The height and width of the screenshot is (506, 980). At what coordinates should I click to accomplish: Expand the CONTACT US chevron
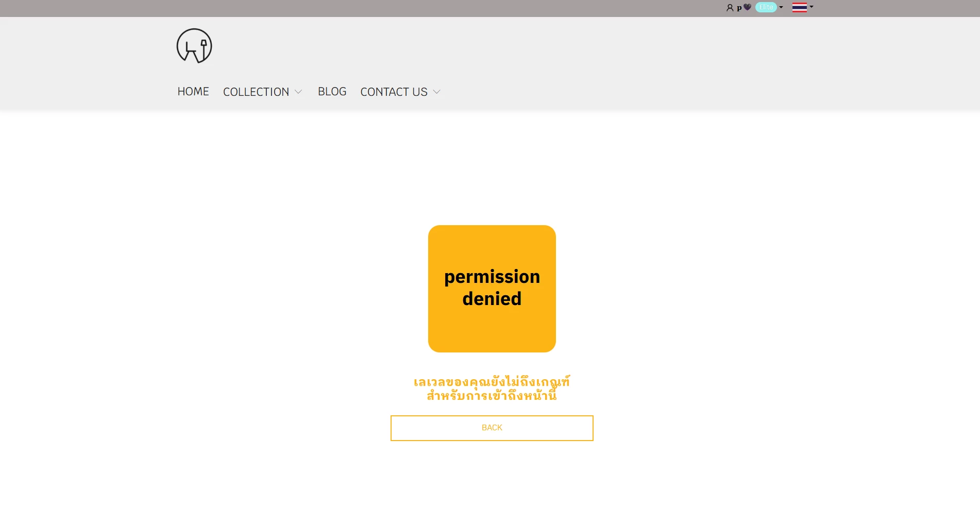click(x=437, y=92)
